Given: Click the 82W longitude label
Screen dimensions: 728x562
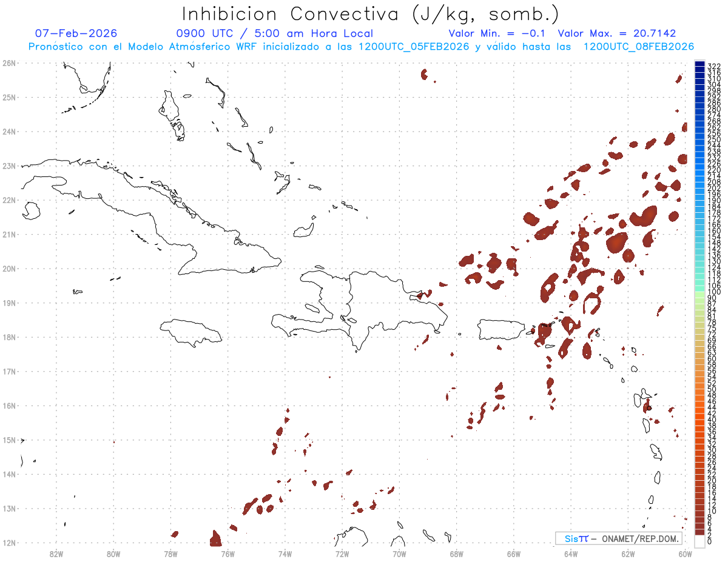Looking at the screenshot, I should [56, 554].
